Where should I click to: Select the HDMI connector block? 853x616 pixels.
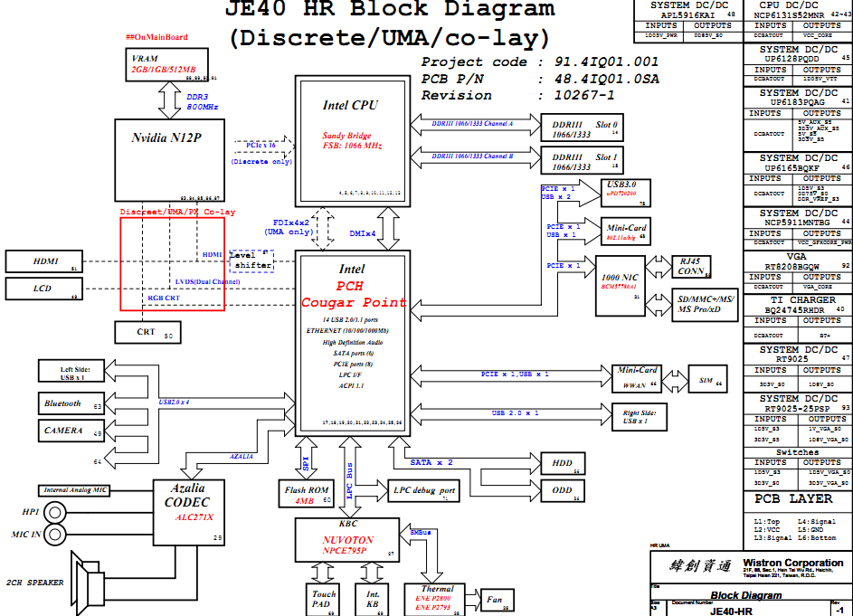[x=44, y=261]
